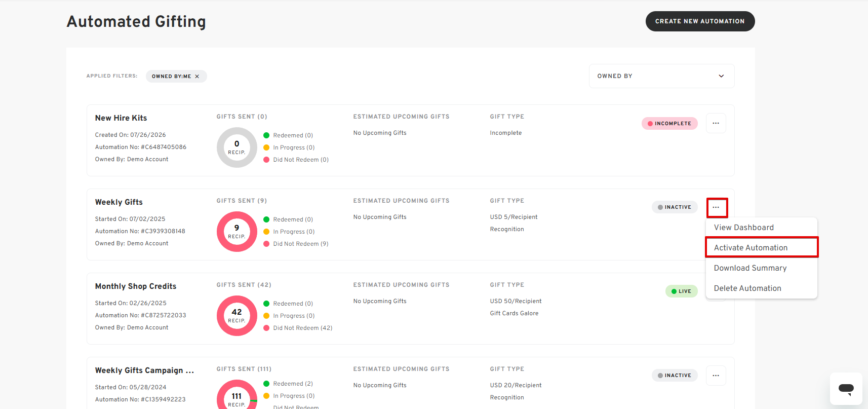Click the 42 recipients donut chart
This screenshot has height=409, width=868.
point(237,316)
